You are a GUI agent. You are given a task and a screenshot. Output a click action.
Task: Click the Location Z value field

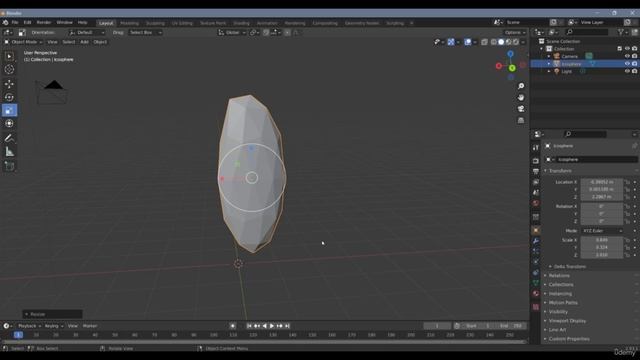point(602,197)
